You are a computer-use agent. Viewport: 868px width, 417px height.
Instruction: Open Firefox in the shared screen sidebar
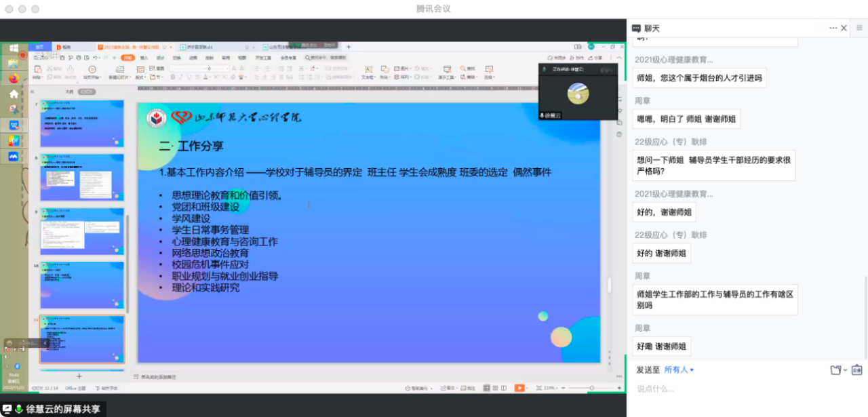click(14, 78)
